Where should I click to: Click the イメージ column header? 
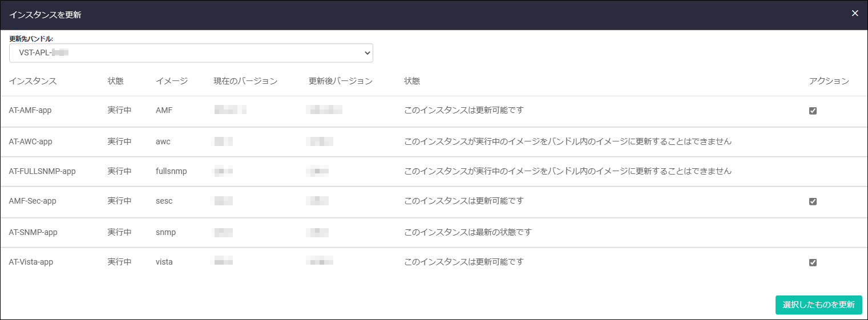pos(172,81)
